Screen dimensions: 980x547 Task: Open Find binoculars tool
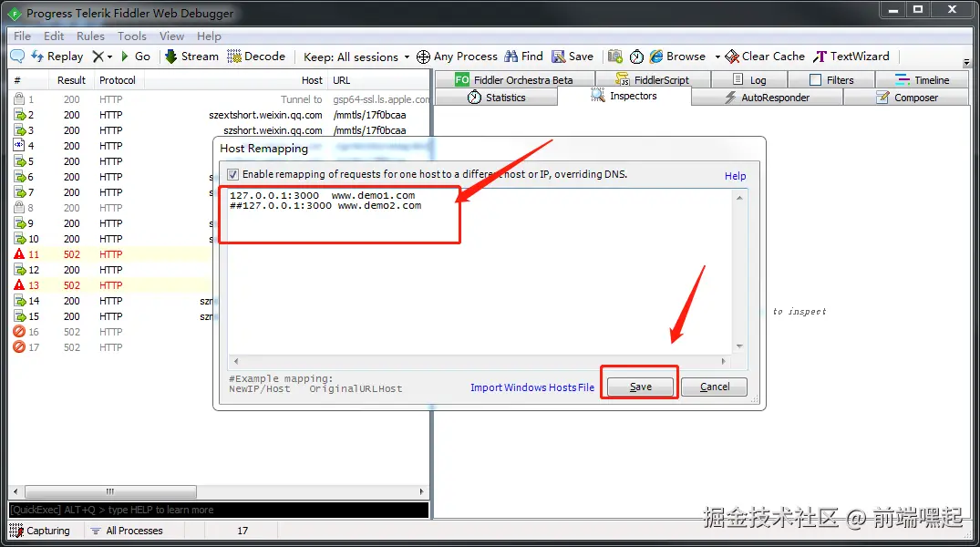pos(524,57)
